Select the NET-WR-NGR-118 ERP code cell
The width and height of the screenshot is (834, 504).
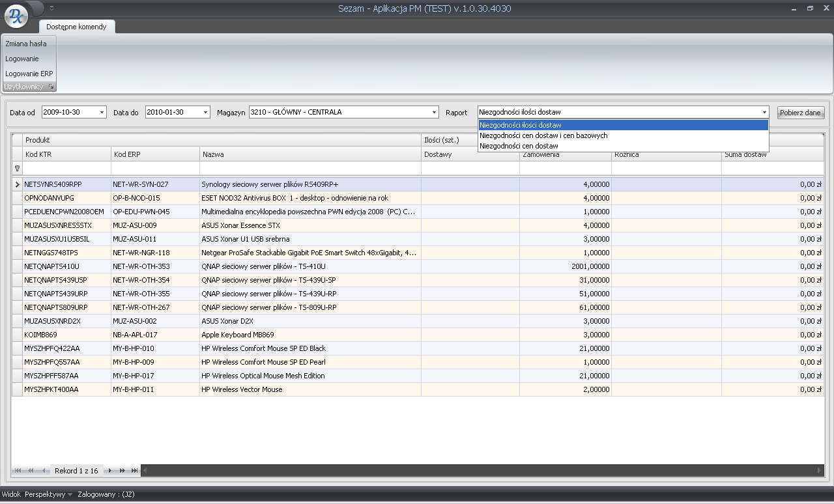click(x=155, y=253)
